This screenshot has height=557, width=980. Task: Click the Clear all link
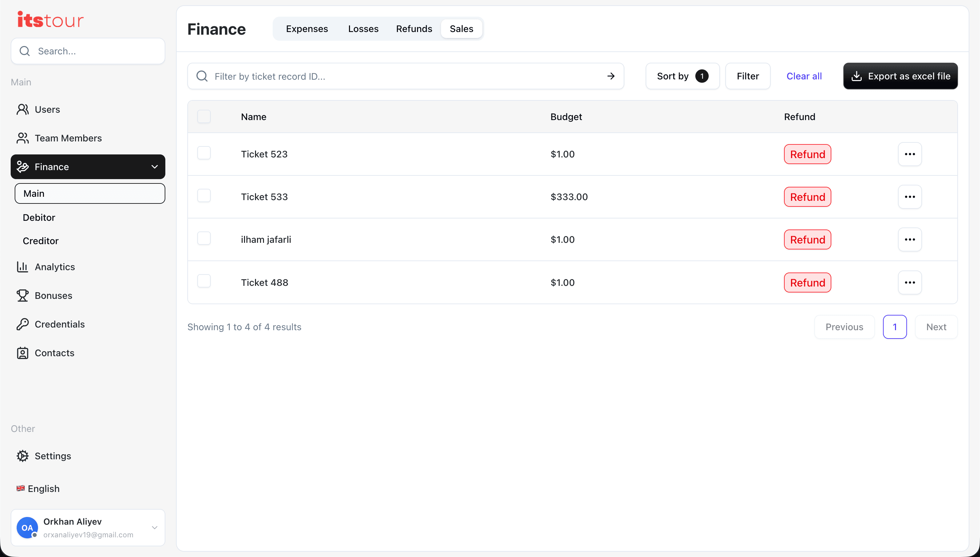[x=804, y=76]
